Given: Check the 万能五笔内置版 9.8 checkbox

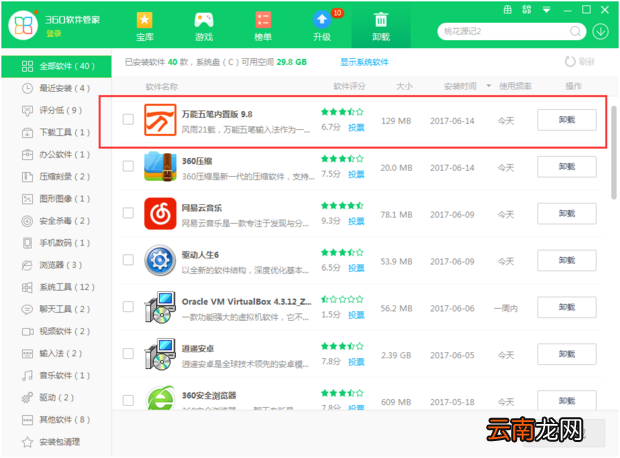Looking at the screenshot, I should coord(128,119).
